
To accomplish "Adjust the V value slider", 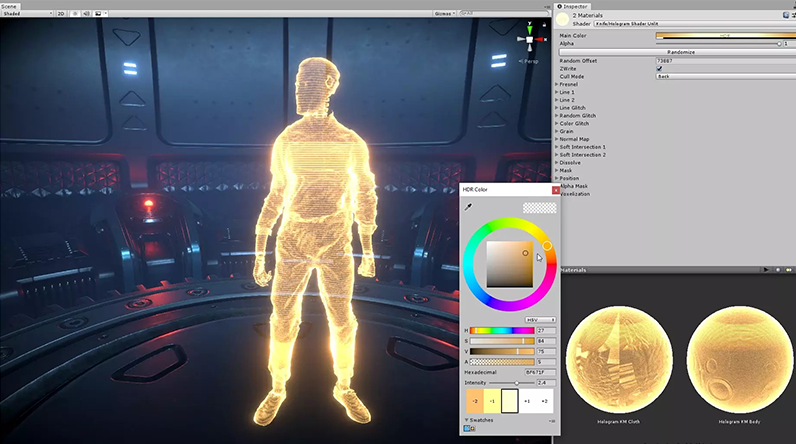I will point(502,351).
